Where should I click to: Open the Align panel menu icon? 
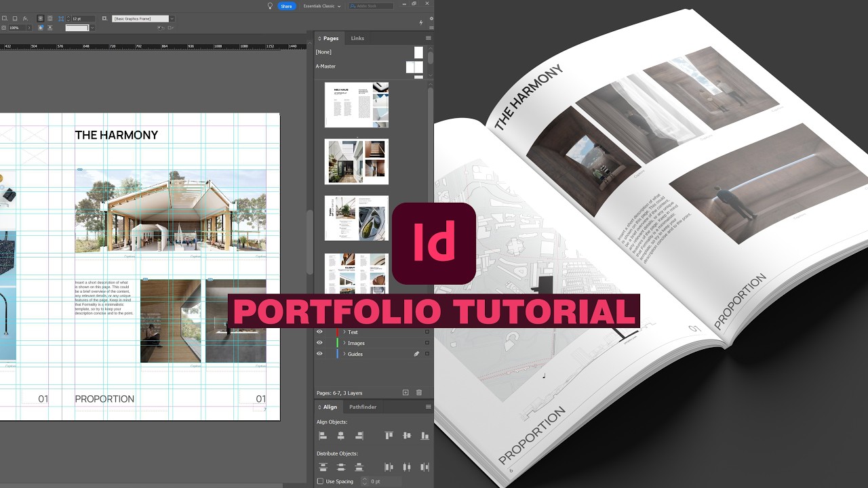pos(428,407)
